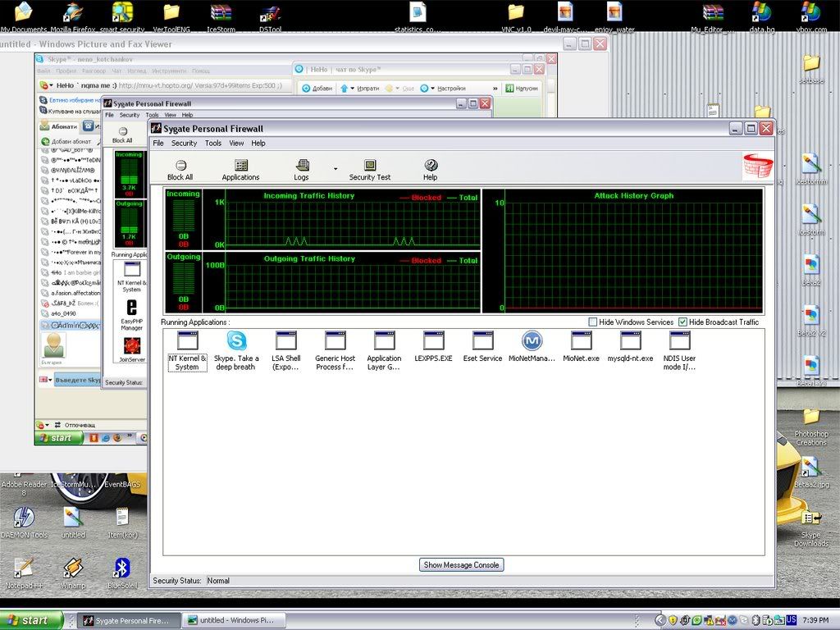This screenshot has width=840, height=630.
Task: Click the US language indicator in tray
Action: (x=792, y=620)
